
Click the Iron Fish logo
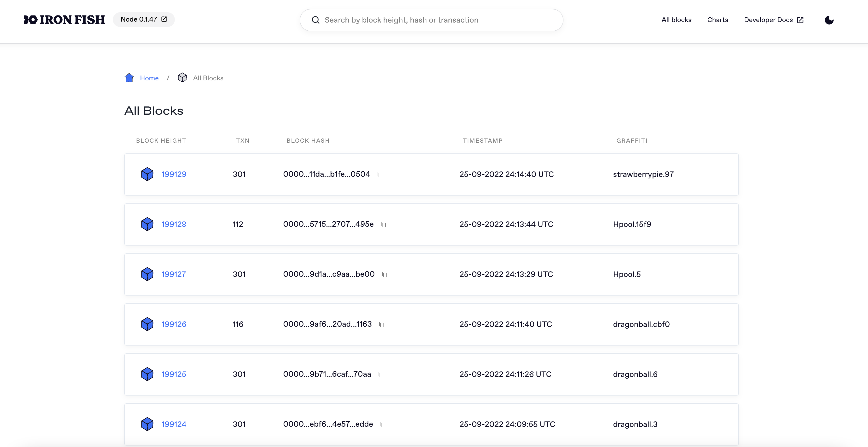[64, 20]
